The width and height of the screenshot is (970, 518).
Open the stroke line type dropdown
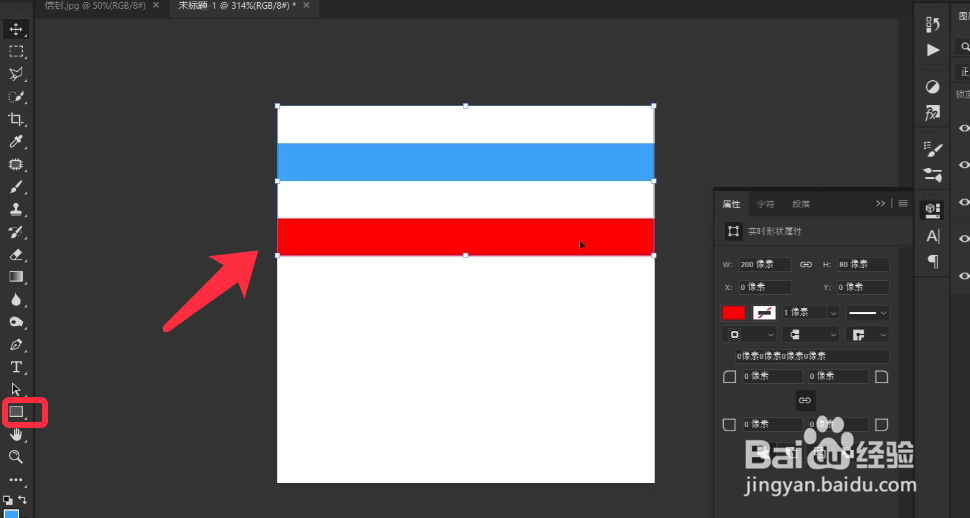pos(867,313)
